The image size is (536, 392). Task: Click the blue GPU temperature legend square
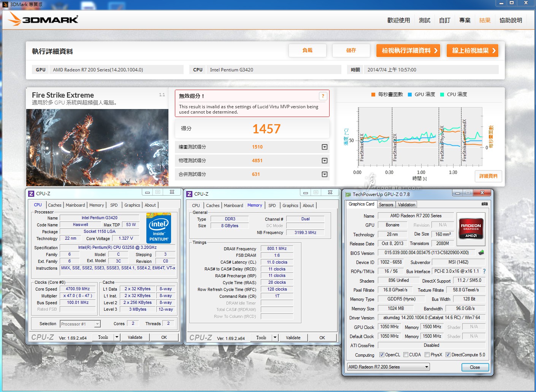(x=410, y=95)
